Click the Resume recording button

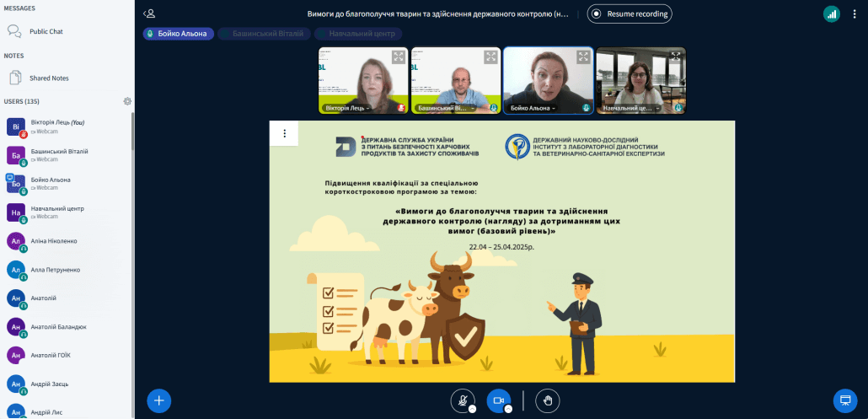630,13
